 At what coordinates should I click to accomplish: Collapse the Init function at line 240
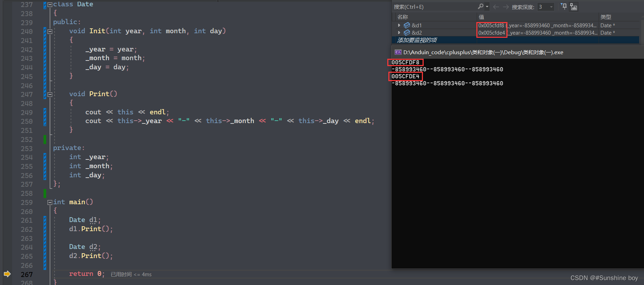[x=50, y=31]
